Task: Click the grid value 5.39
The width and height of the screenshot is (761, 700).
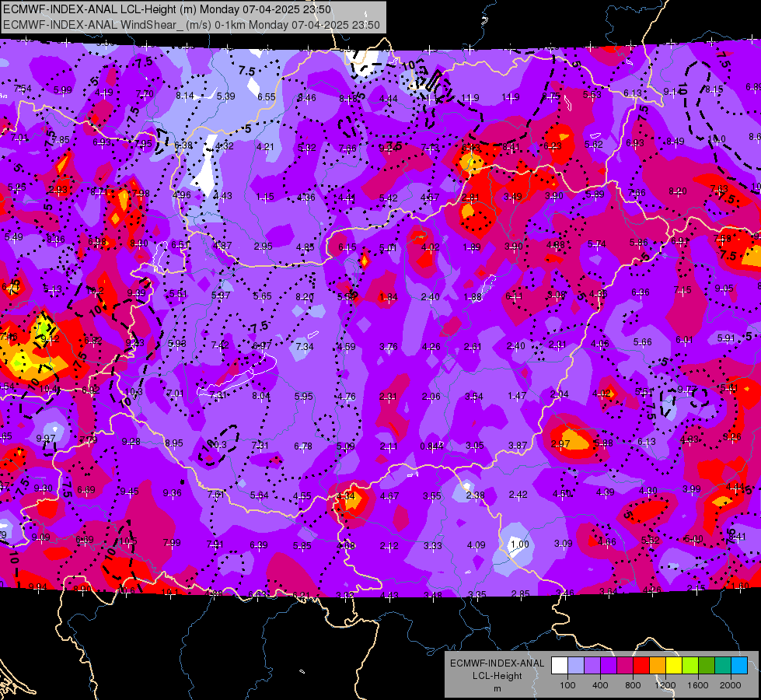Action: [x=225, y=96]
